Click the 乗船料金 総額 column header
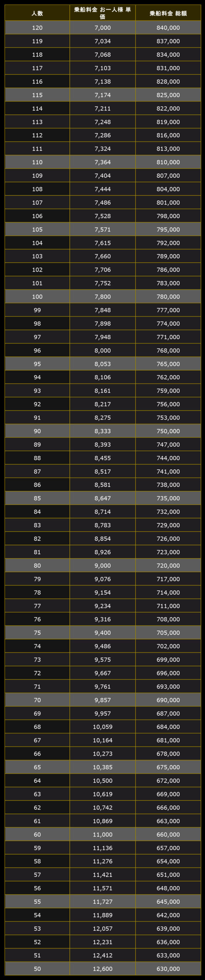Viewport: 205px width, 980px height. (x=168, y=13)
